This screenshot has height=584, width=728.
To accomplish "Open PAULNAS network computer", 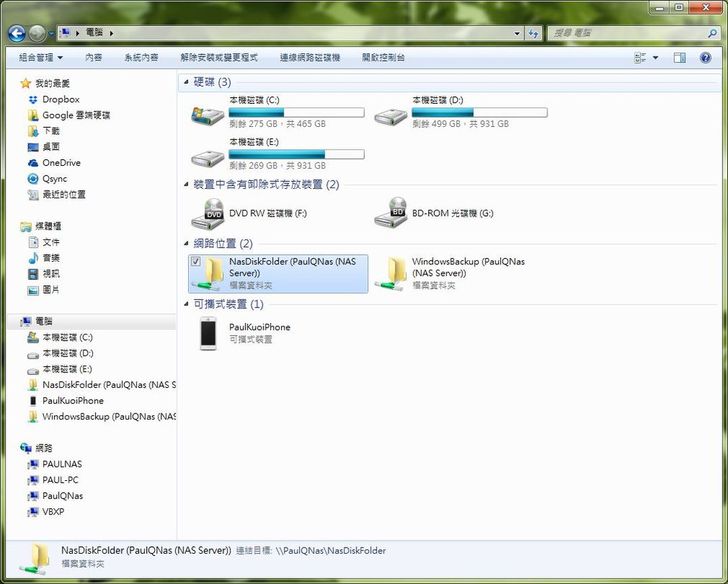I will click(62, 464).
